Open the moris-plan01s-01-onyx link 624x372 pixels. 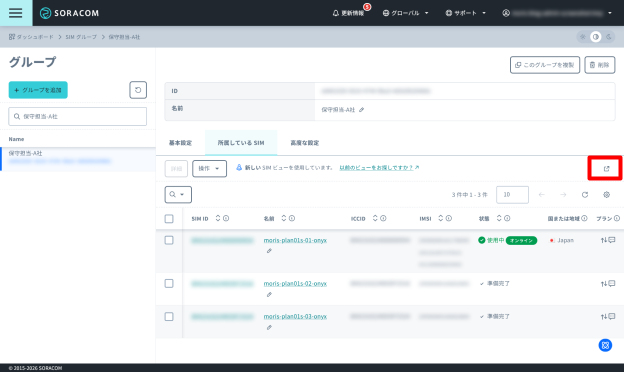(295, 240)
